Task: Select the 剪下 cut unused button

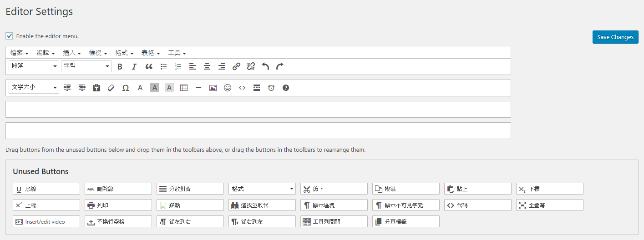Action: (334, 189)
